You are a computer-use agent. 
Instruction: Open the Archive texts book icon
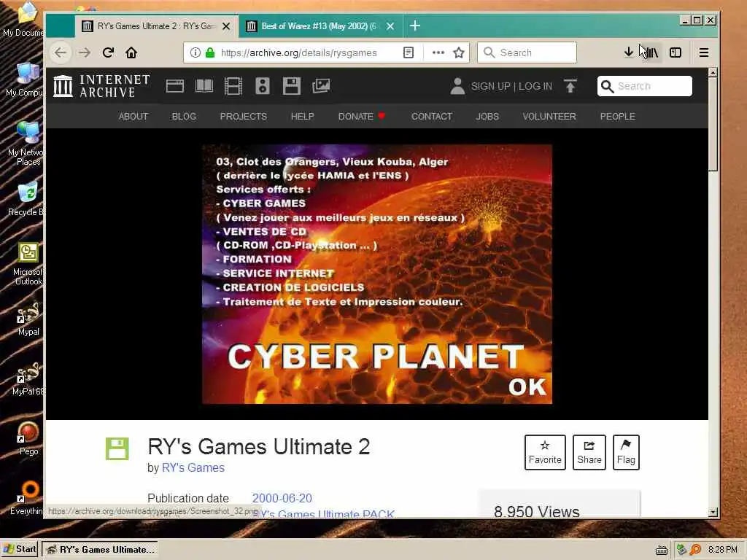tap(204, 86)
